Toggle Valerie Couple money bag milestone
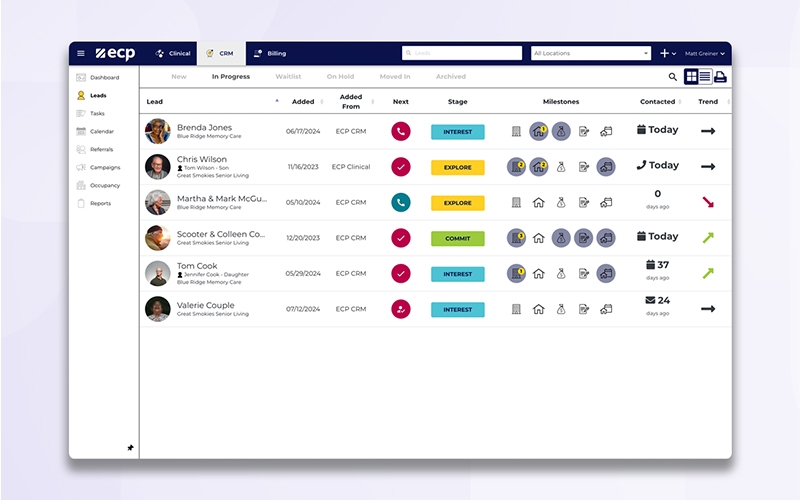This screenshot has height=500, width=800. (x=561, y=309)
